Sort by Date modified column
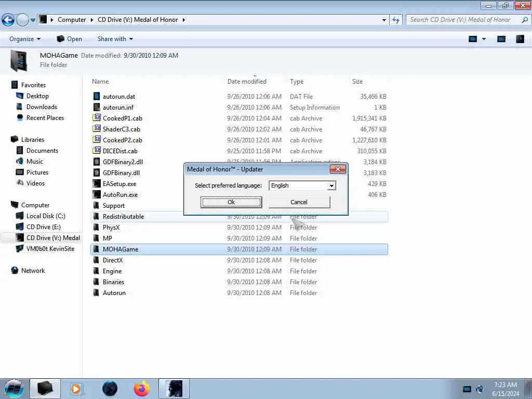 247,82
